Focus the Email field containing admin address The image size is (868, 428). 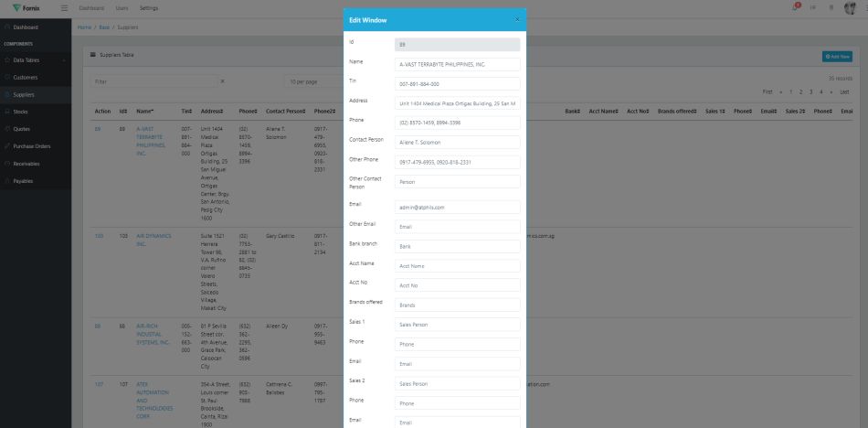[457, 208]
